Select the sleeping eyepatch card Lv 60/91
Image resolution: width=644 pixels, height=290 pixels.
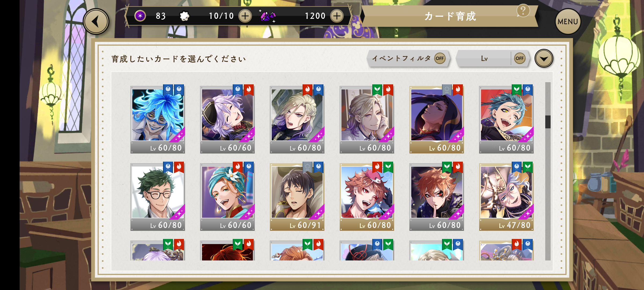[x=297, y=197]
